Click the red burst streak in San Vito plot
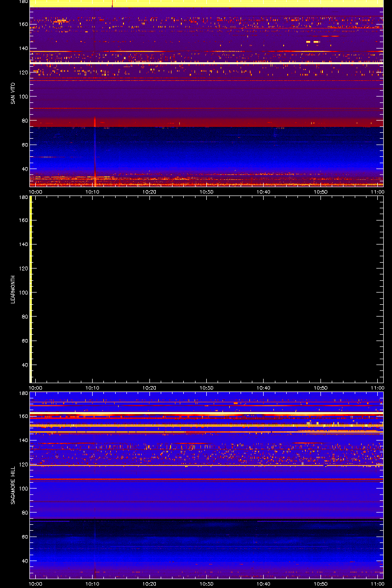This screenshot has height=588, width=392. [x=95, y=152]
